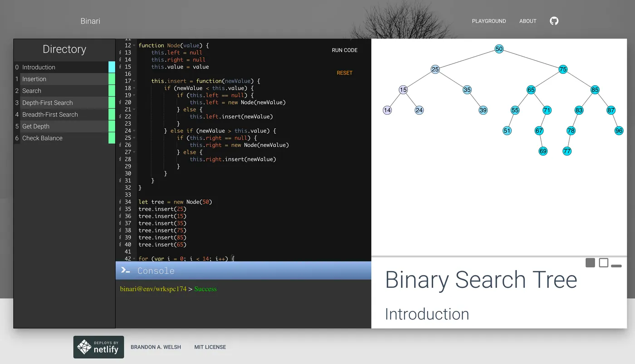Click the Netlify deploys badge
This screenshot has width=635, height=364.
[x=98, y=347]
